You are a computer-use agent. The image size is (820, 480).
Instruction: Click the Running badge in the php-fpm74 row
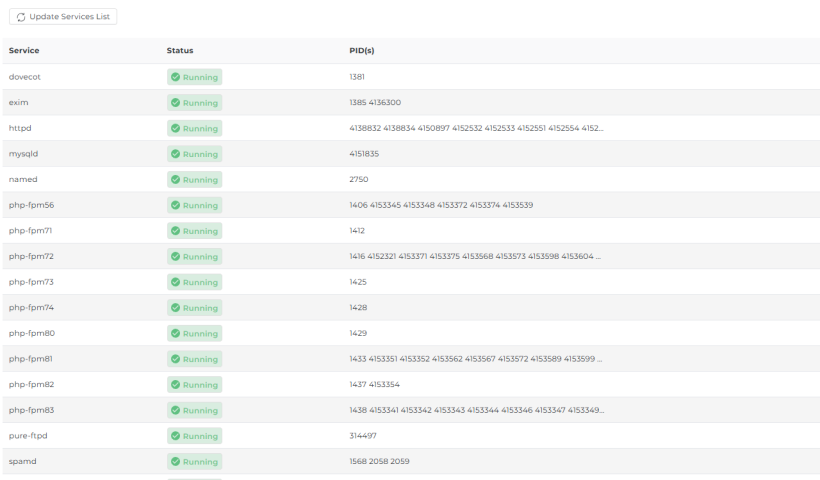click(x=195, y=307)
